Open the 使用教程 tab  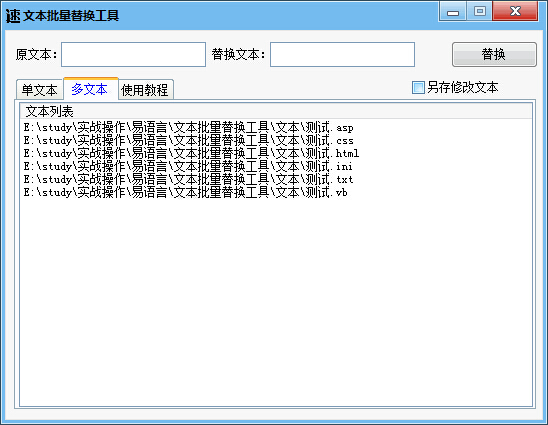tap(145, 90)
